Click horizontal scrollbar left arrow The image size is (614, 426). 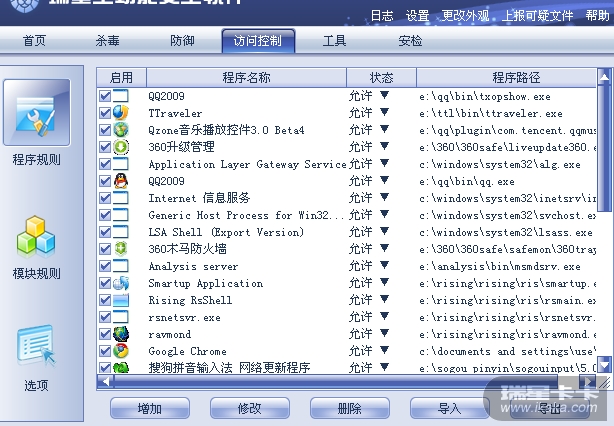coord(105,381)
